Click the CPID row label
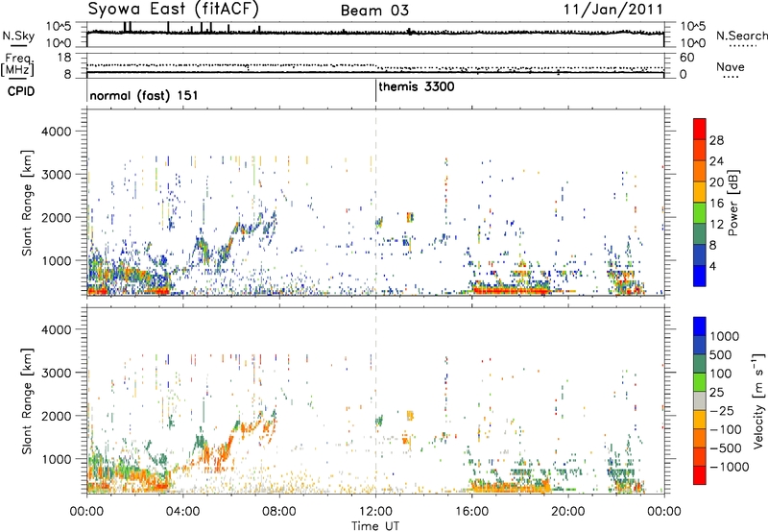 click(21, 91)
